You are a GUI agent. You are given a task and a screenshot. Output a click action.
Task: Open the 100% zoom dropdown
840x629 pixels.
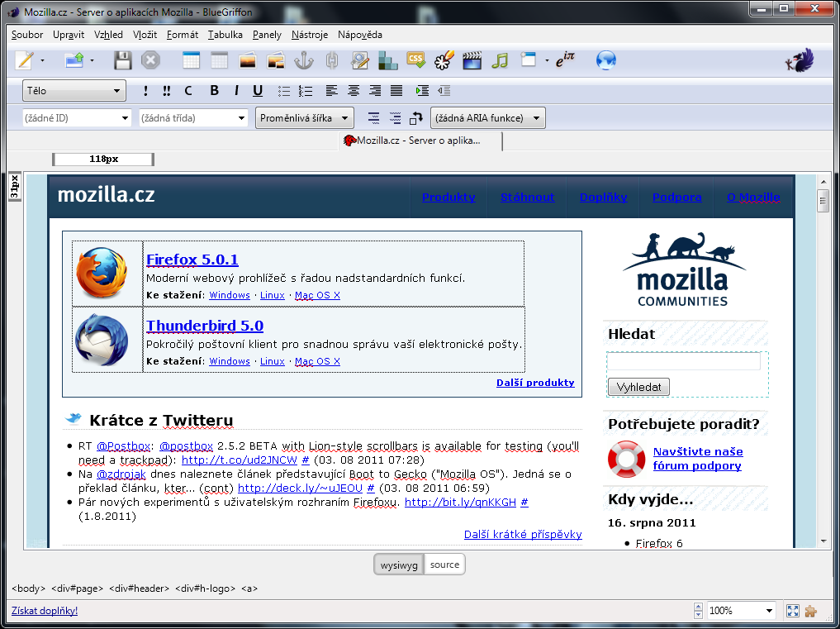[x=742, y=610]
